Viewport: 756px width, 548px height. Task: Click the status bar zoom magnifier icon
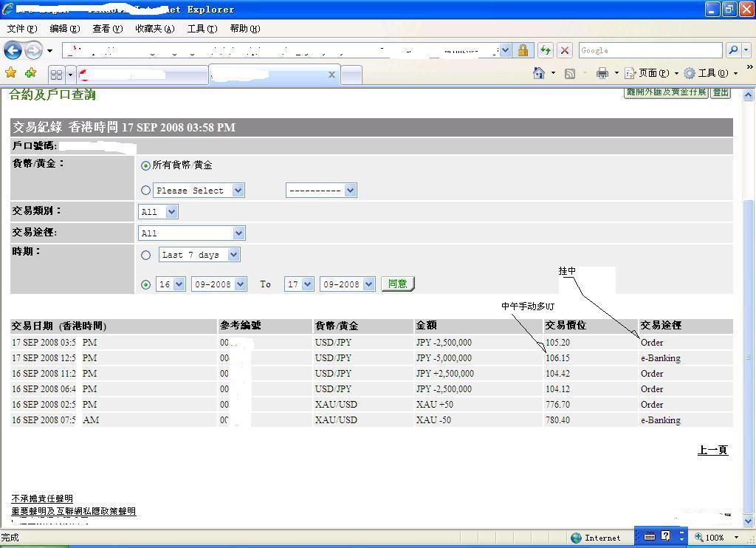(698, 537)
